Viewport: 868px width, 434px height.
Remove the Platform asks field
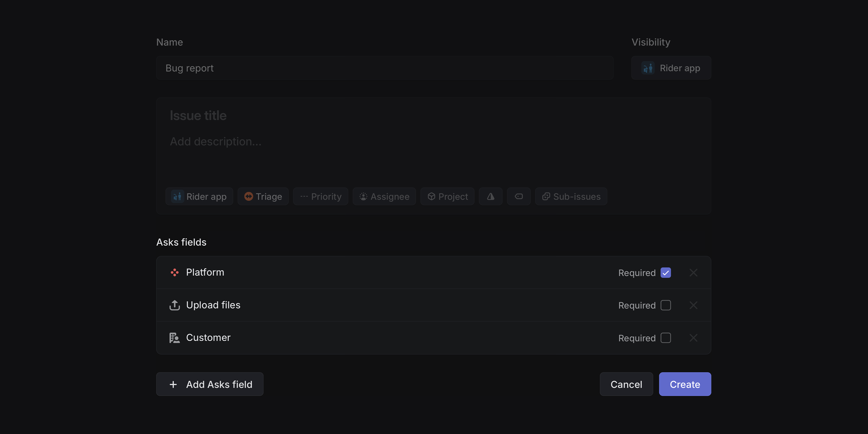[693, 273]
